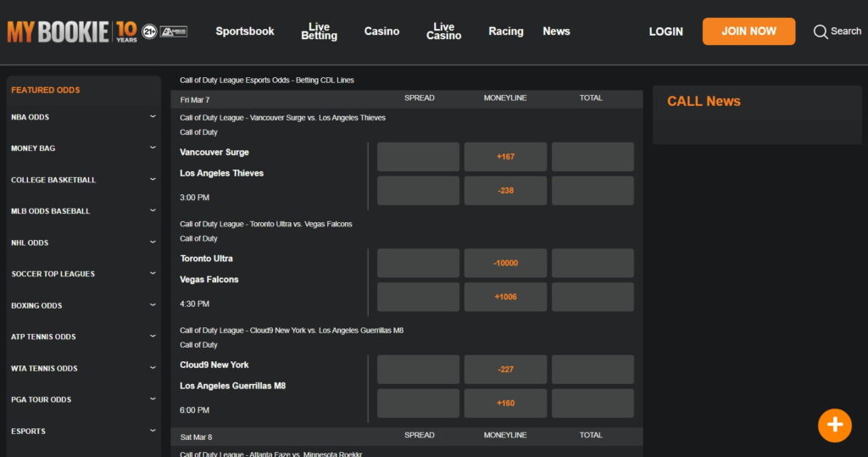Click the 10 Years anniversary badge
868x457 pixels.
pos(127,31)
